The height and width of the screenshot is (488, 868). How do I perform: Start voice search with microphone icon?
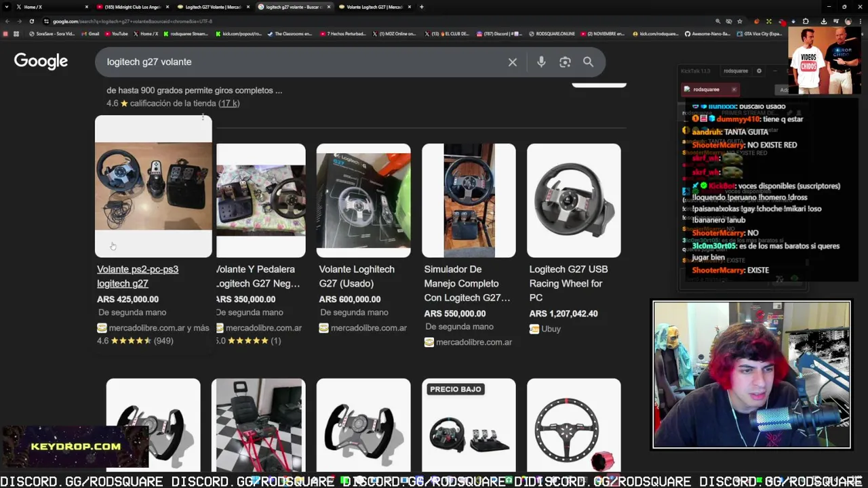pyautogui.click(x=541, y=62)
